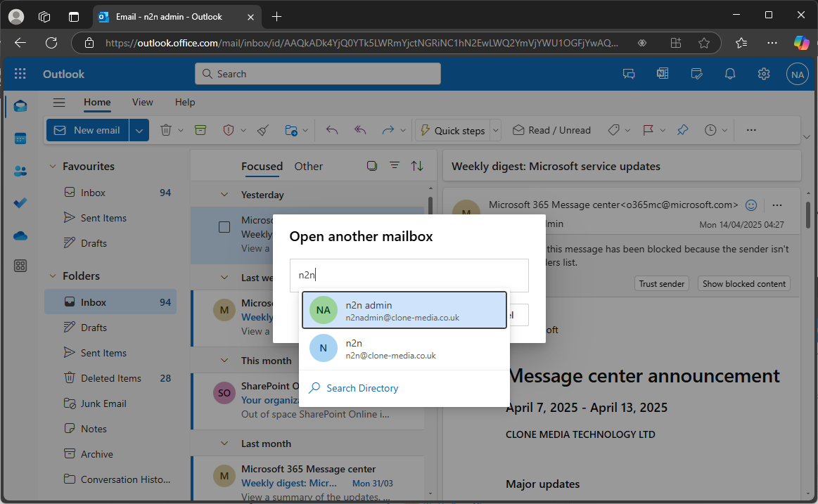The image size is (818, 504).
Task: Open People in the left app rail
Action: click(20, 171)
